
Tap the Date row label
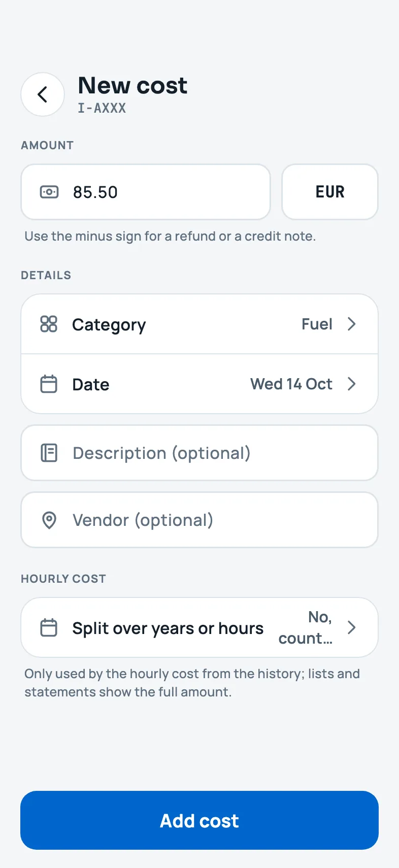[91, 384]
